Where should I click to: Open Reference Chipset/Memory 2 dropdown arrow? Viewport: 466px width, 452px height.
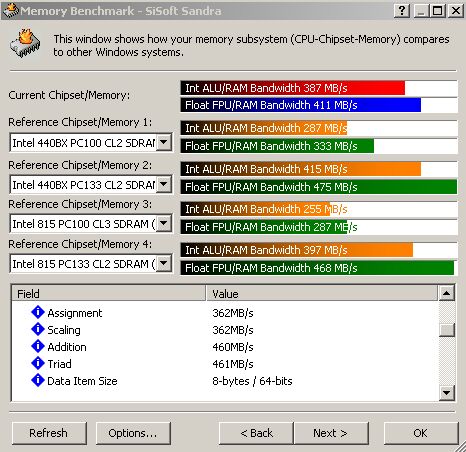click(x=164, y=184)
